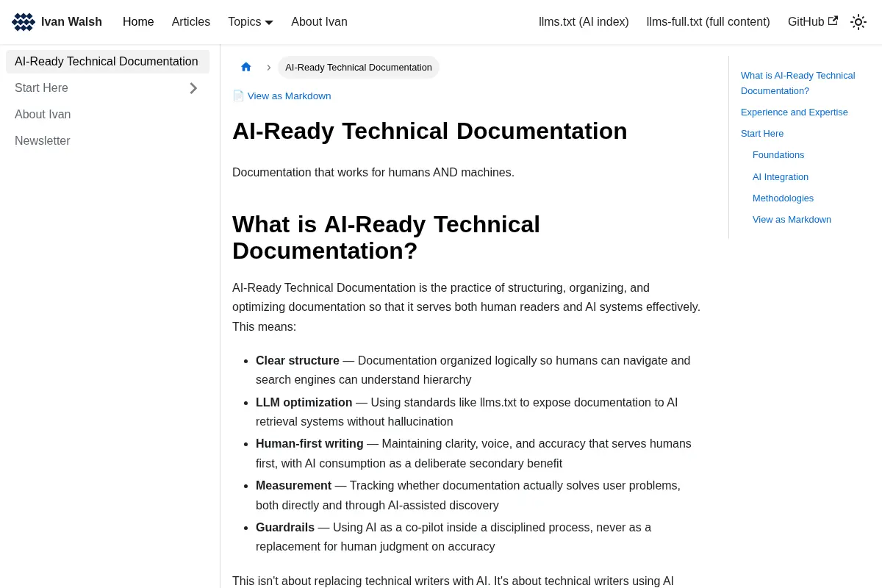882x588 pixels.
Task: Open llms-full.txt (full content) link
Action: (709, 22)
